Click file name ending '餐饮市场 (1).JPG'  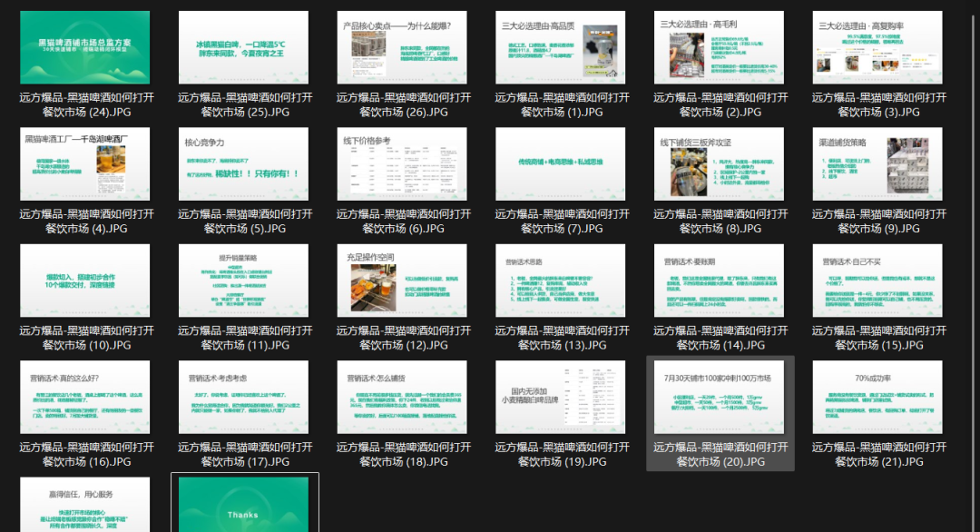click(x=562, y=105)
